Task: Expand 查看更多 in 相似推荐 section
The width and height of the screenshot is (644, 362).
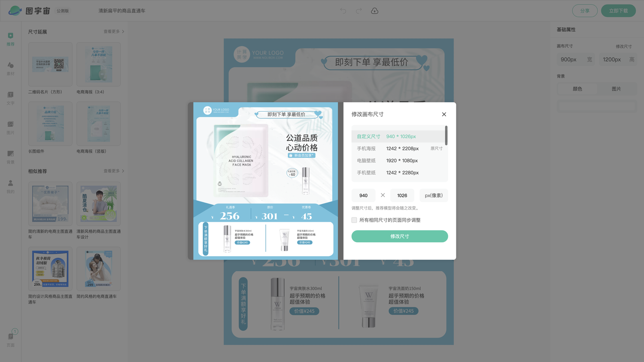Action: coord(114,171)
